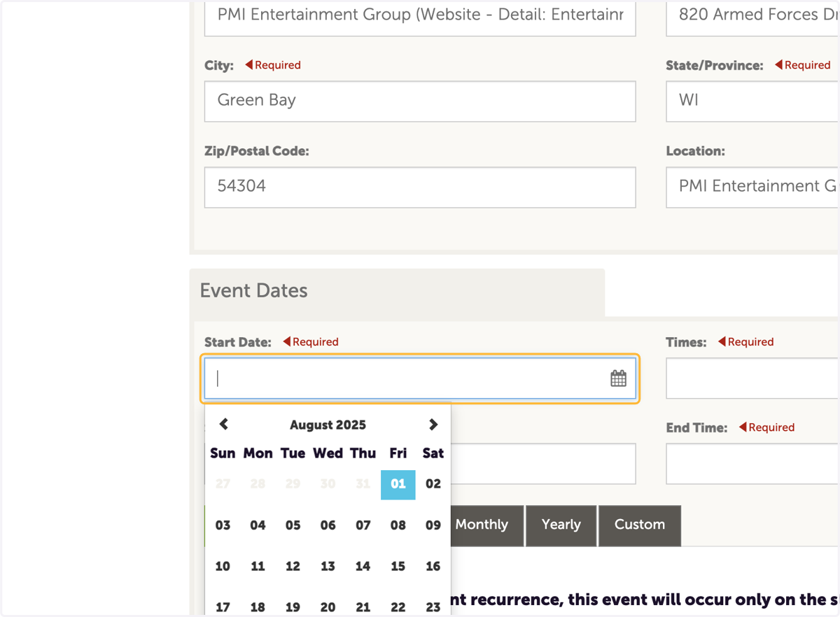This screenshot has width=840, height=617.
Task: Pick August 06 in calendar
Action: pos(328,525)
